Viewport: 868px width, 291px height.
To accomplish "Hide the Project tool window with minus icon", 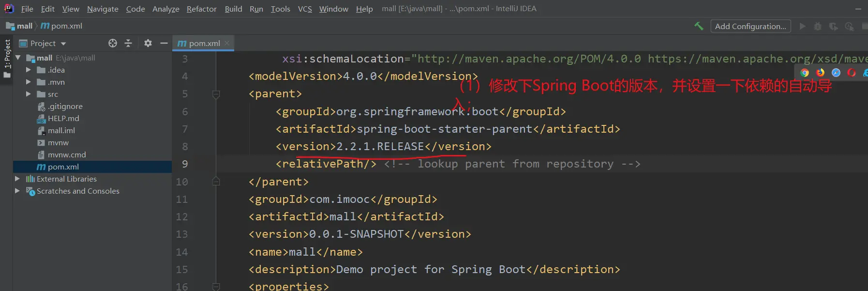I will click(x=164, y=43).
